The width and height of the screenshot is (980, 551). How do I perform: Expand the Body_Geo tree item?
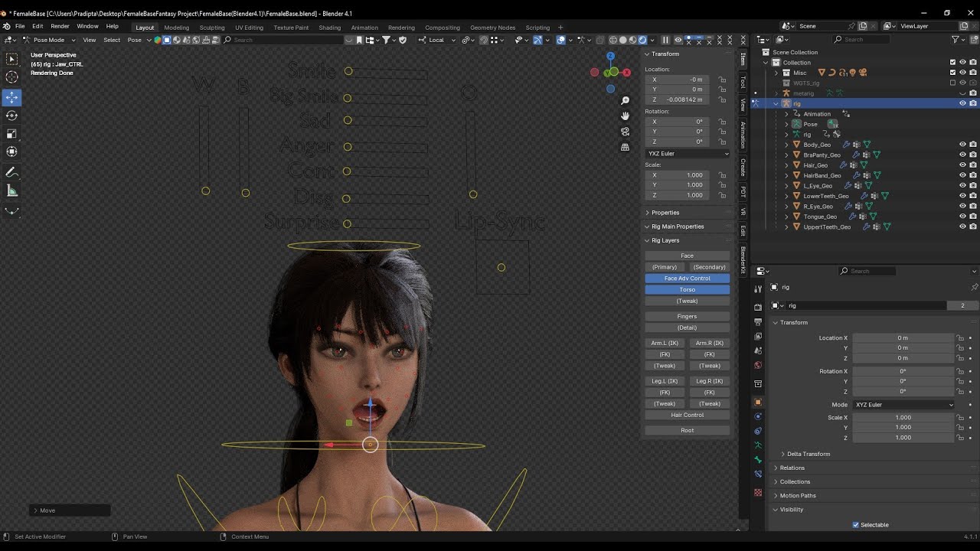786,145
